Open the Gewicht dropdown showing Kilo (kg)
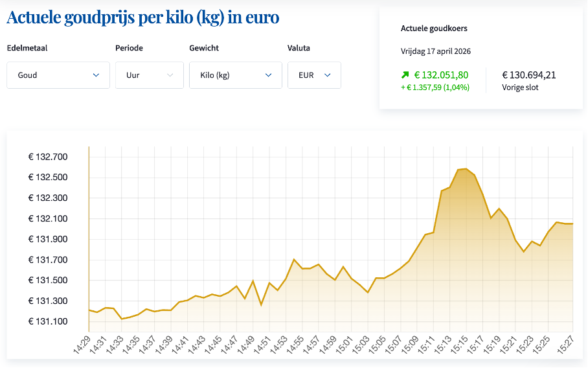The height and width of the screenshot is (368, 588). [236, 75]
